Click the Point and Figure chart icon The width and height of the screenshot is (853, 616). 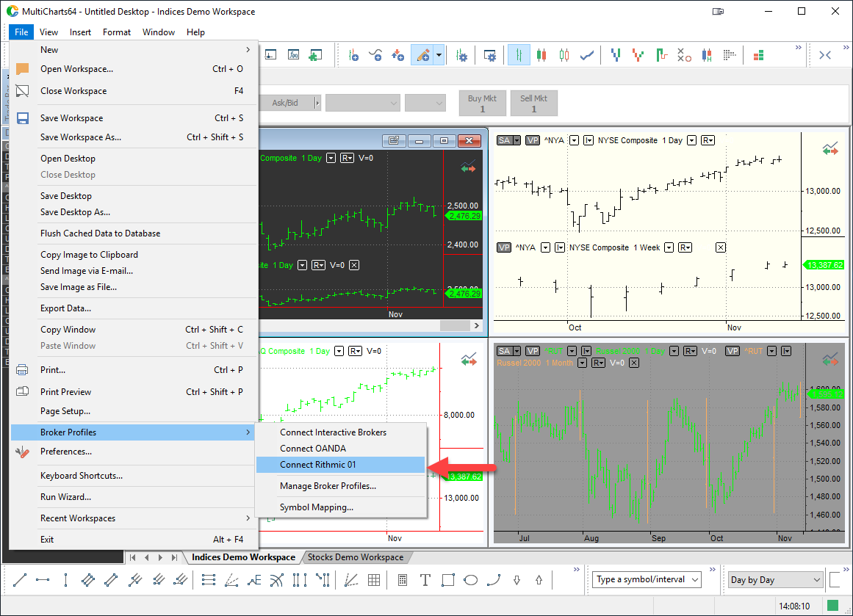click(x=684, y=55)
